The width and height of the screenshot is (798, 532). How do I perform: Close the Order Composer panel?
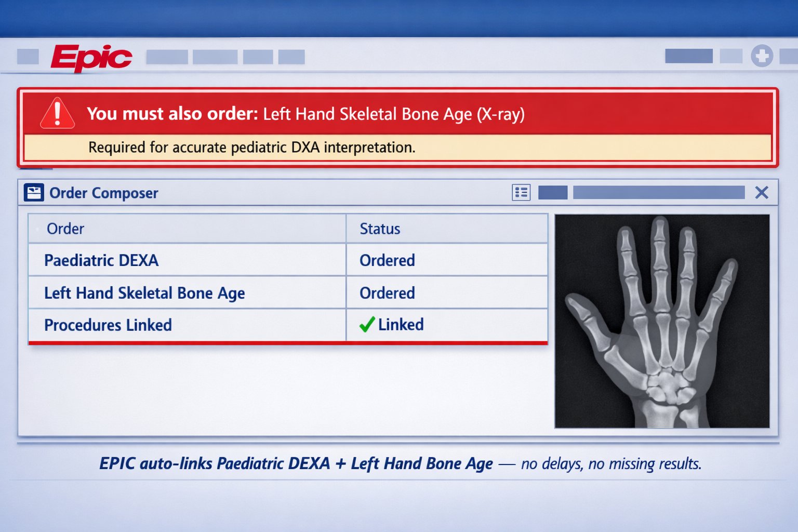pos(762,193)
